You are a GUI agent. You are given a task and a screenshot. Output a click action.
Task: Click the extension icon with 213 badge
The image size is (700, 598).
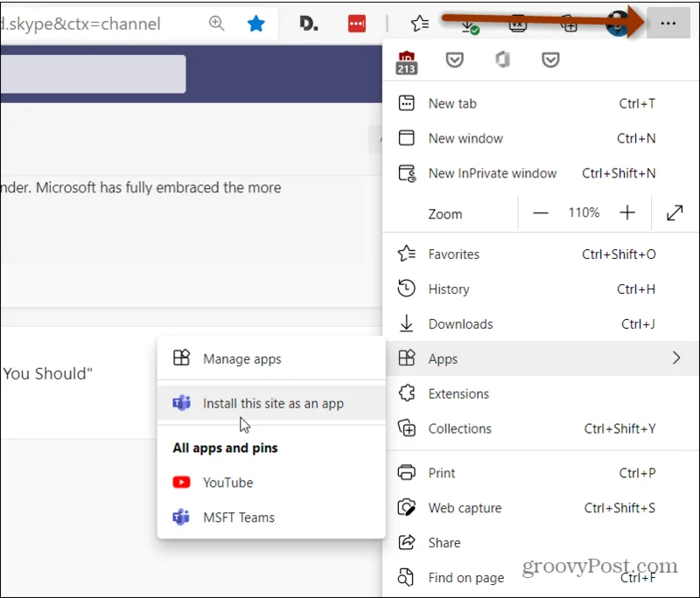click(406, 62)
